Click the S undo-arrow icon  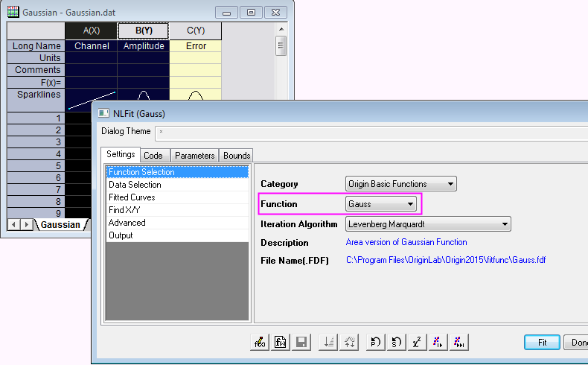[397, 342]
